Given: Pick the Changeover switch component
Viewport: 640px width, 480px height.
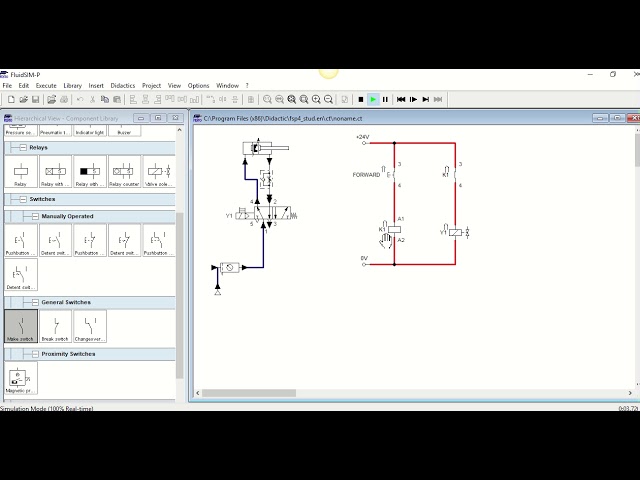Looking at the screenshot, I should tap(90, 326).
